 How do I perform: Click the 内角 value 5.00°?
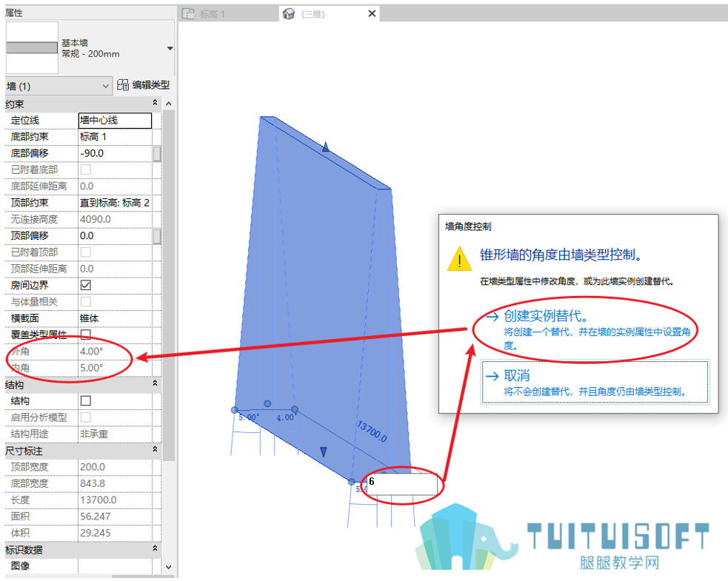point(115,368)
